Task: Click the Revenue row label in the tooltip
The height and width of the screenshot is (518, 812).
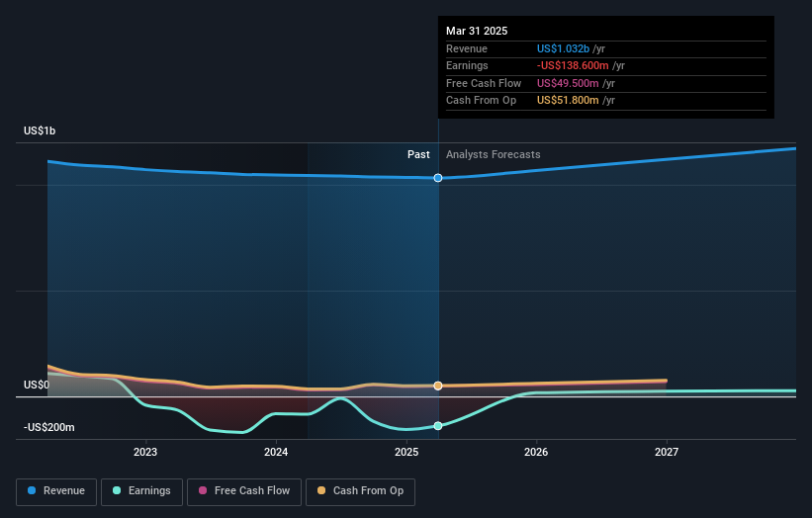Action: pos(467,48)
